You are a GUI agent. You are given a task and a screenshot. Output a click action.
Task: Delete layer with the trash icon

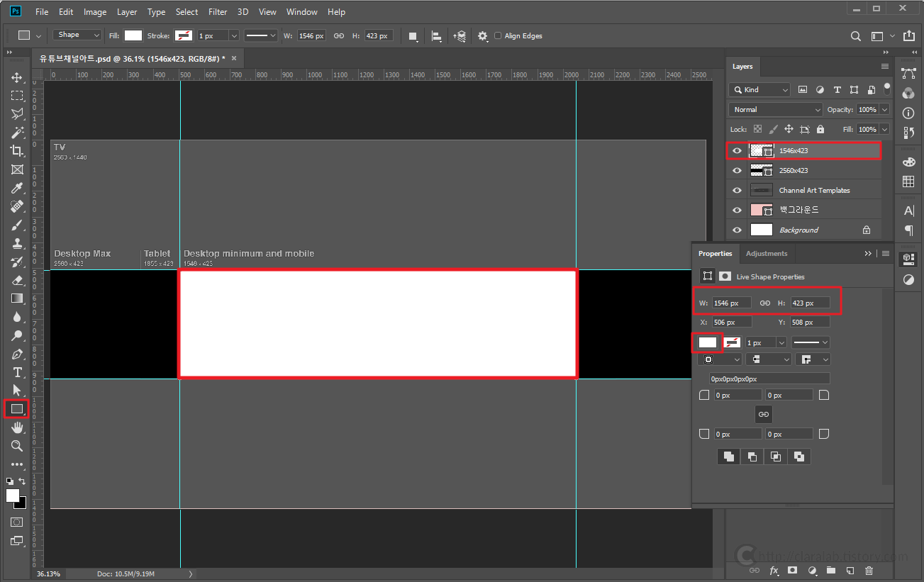pyautogui.click(x=869, y=570)
